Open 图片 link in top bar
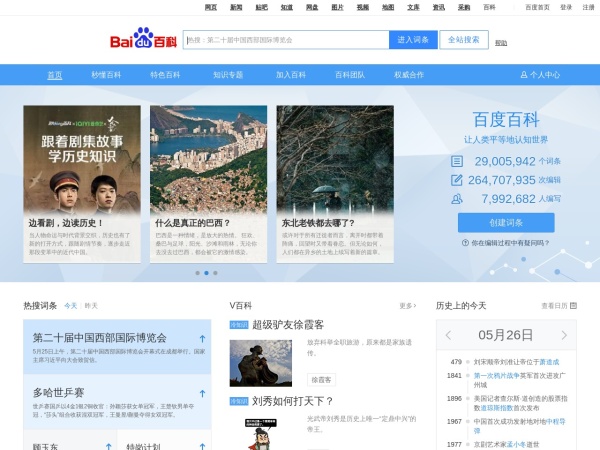This screenshot has height=450, width=600. [337, 7]
